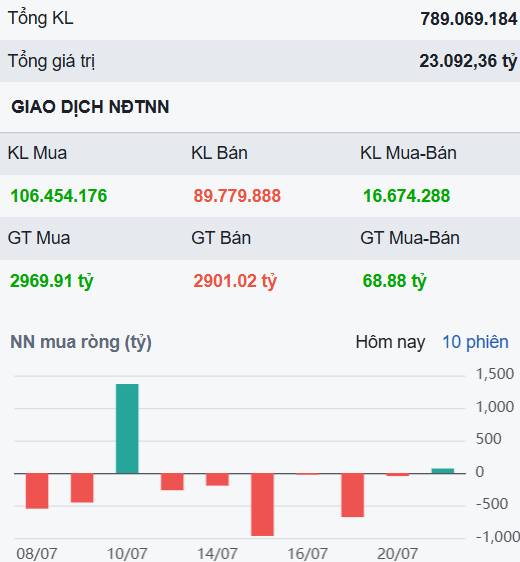Click the 14/07 date label
This screenshot has width=520, height=562.
[217, 554]
